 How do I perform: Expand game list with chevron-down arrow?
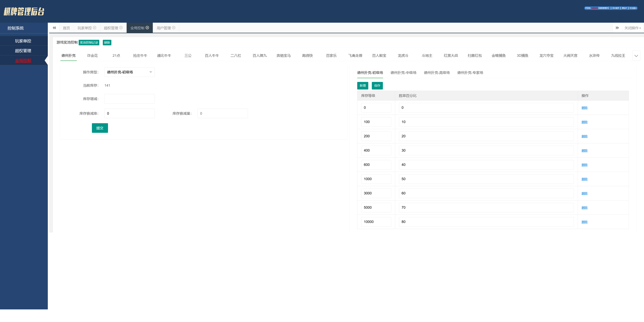pyautogui.click(x=636, y=56)
